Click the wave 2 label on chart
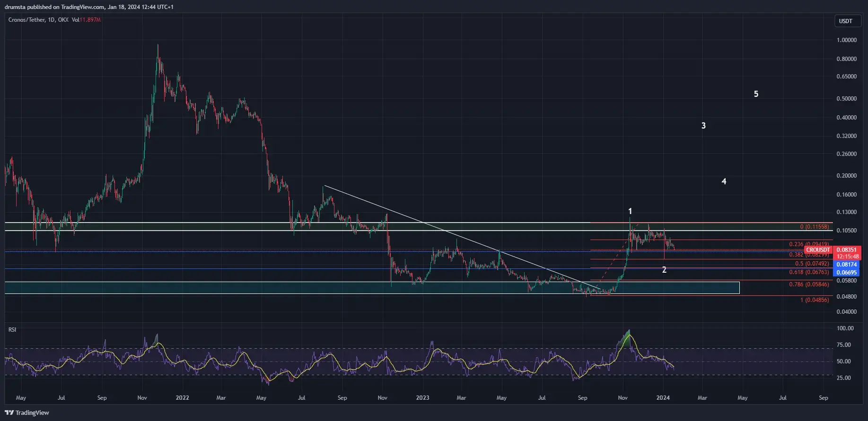 coord(664,270)
